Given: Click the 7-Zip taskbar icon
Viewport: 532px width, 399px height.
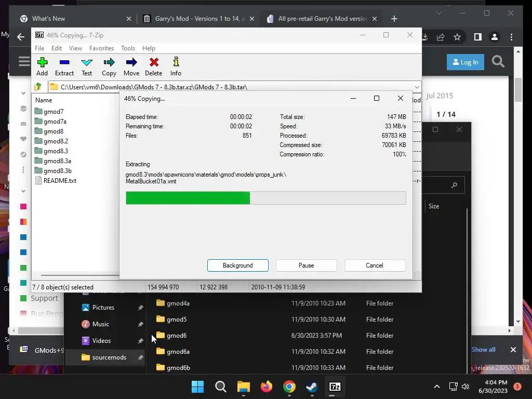Looking at the screenshot, I should pos(335,387).
